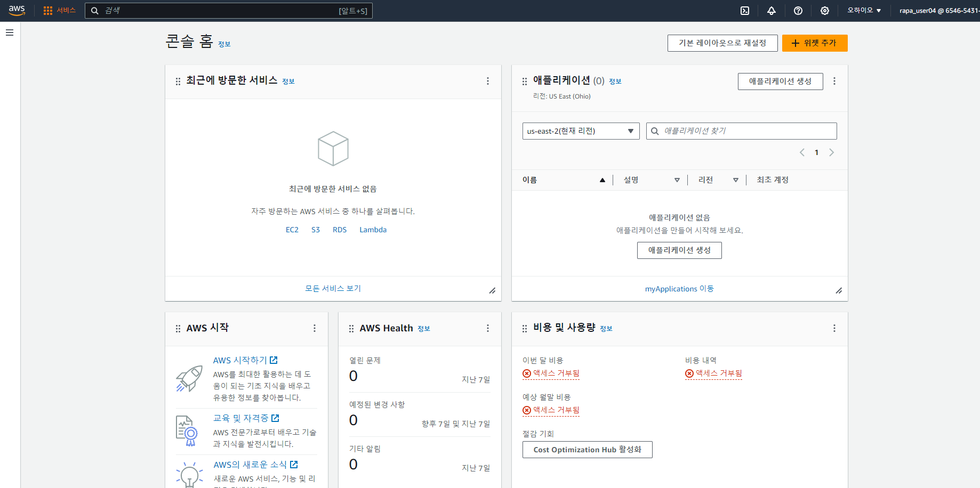The height and width of the screenshot is (488, 980).
Task: Go to next applications page arrow
Action: (x=831, y=152)
